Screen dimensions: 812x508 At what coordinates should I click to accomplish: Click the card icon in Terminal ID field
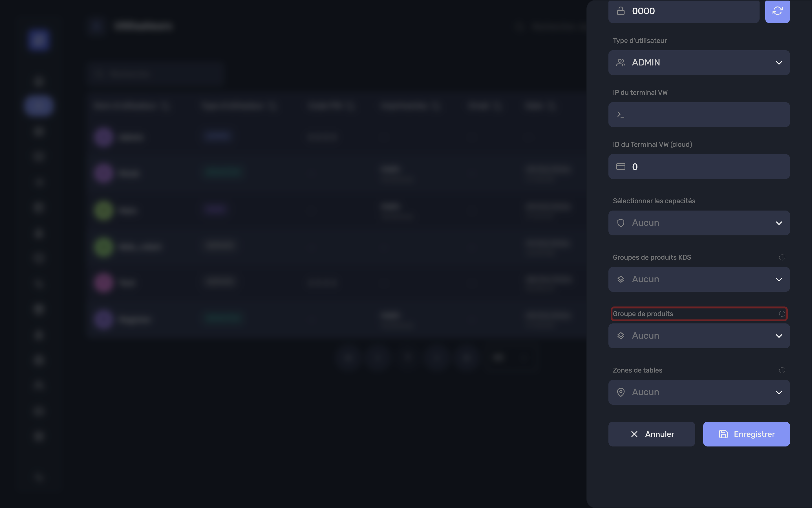point(621,167)
